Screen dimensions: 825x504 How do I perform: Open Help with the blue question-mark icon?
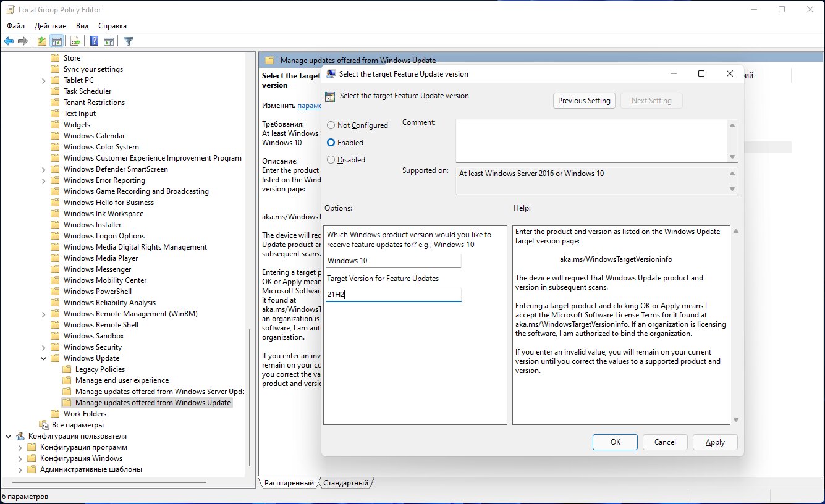click(94, 41)
